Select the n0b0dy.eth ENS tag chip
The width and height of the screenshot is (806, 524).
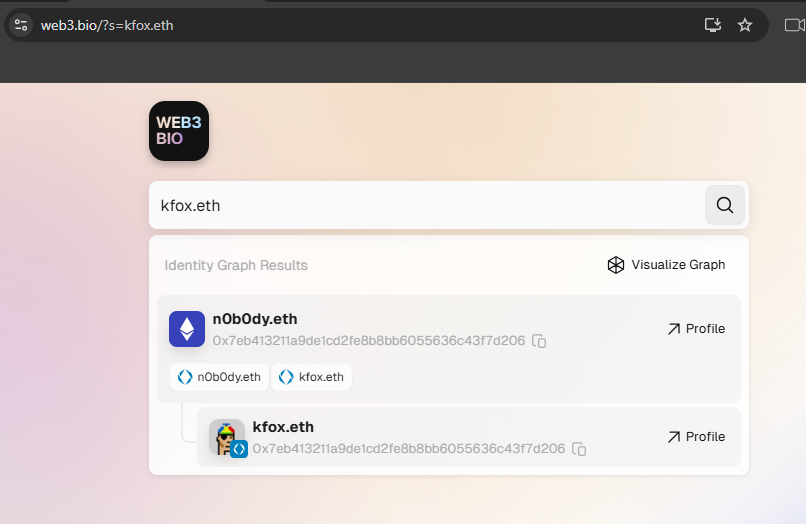click(x=219, y=377)
